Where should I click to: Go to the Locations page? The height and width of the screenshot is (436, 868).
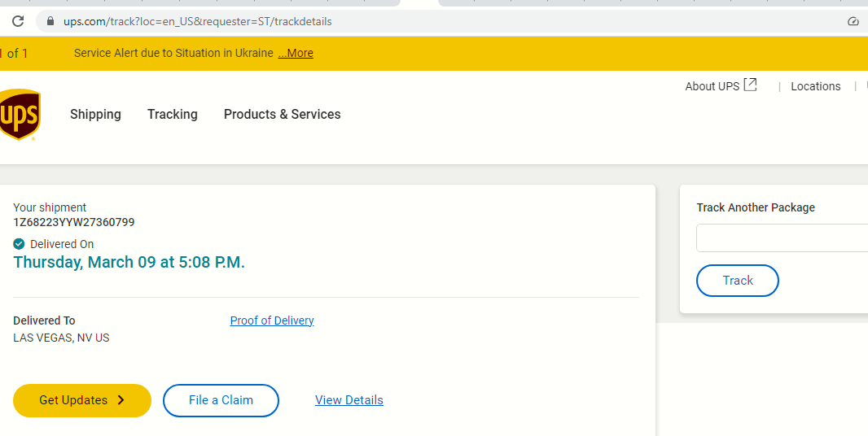tap(815, 86)
